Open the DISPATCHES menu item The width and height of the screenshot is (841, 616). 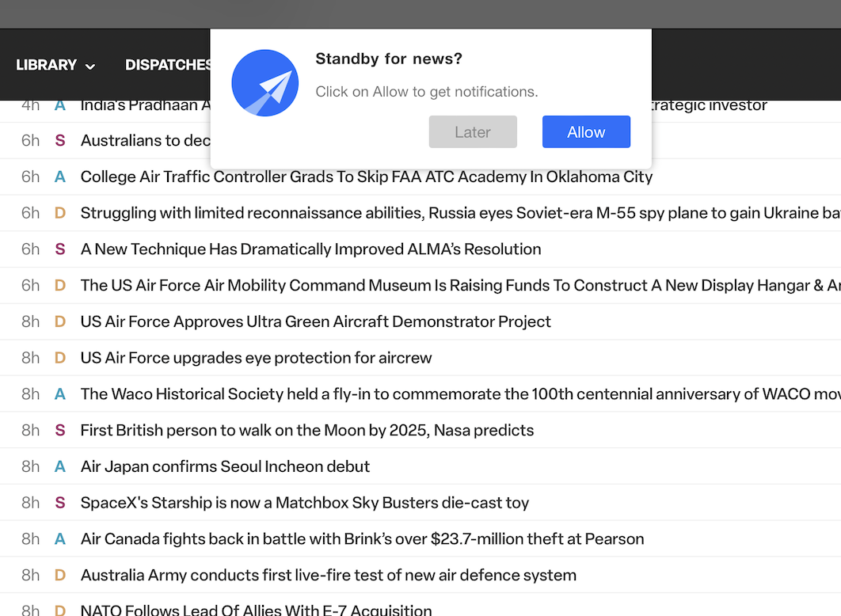tap(169, 65)
